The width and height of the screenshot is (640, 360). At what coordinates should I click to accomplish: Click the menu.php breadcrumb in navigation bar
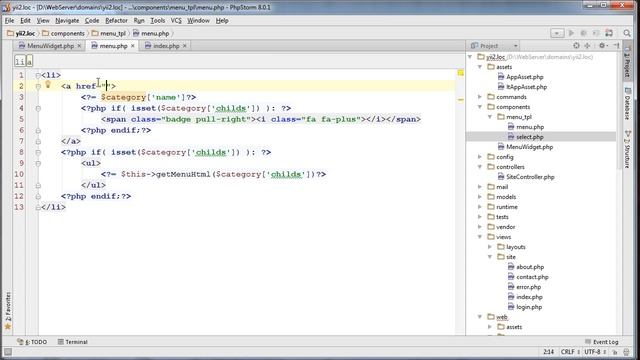(151, 33)
